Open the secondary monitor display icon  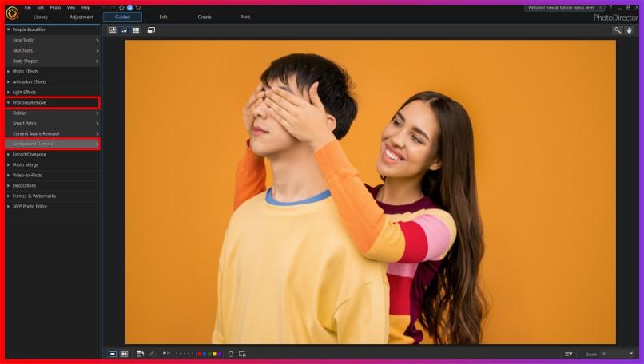(x=151, y=30)
